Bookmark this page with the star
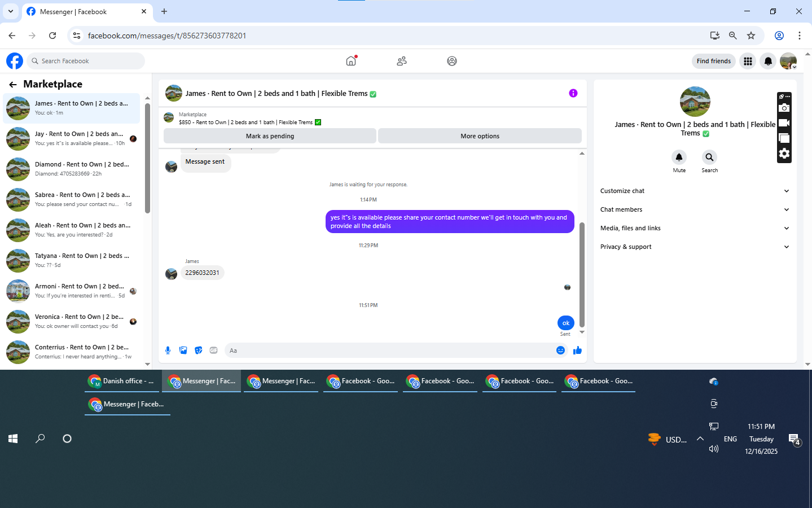Screen dimensions: 812x508 [x=751, y=36]
